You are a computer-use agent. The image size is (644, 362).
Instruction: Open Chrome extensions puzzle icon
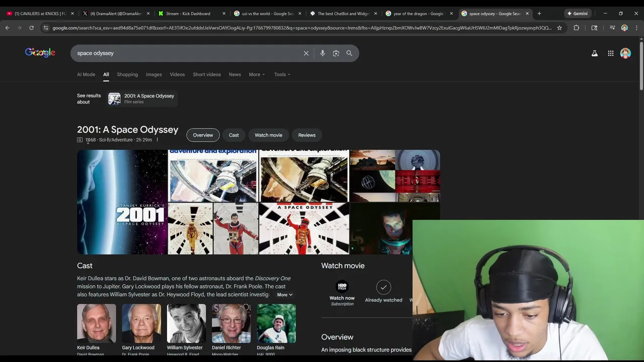[x=577, y=28]
